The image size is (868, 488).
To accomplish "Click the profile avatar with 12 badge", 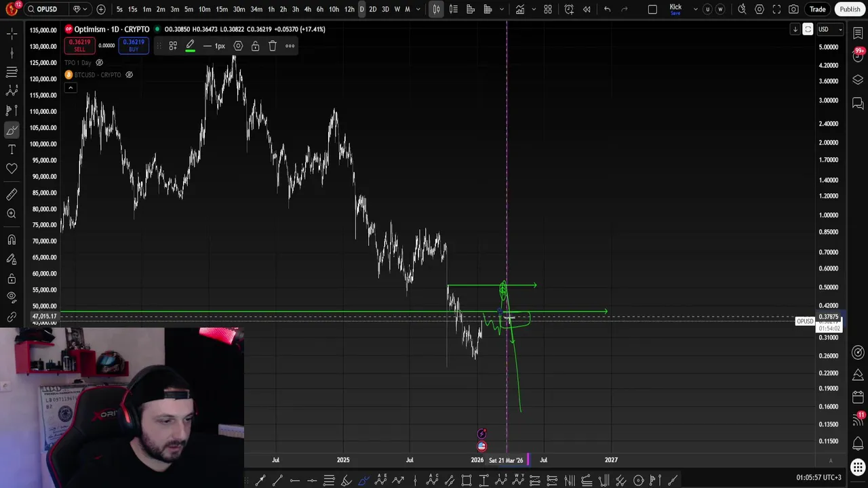I will coord(12,9).
